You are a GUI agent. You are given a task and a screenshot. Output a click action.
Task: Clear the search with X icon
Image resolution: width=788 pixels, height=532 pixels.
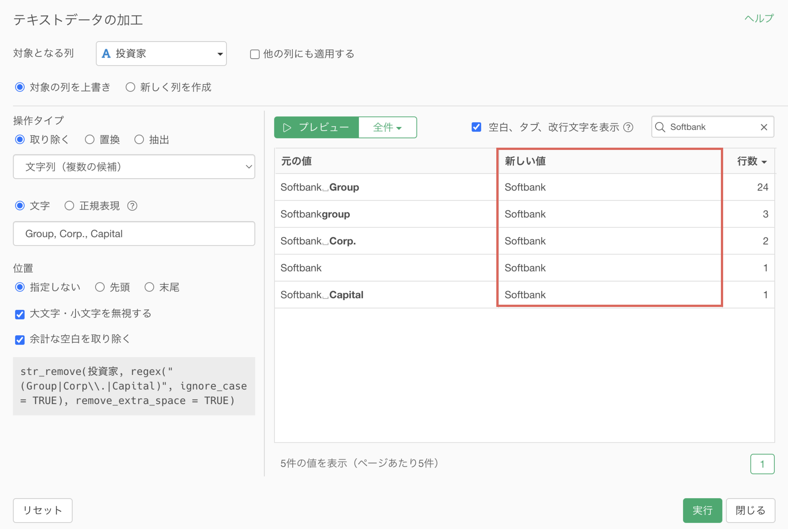coord(764,127)
